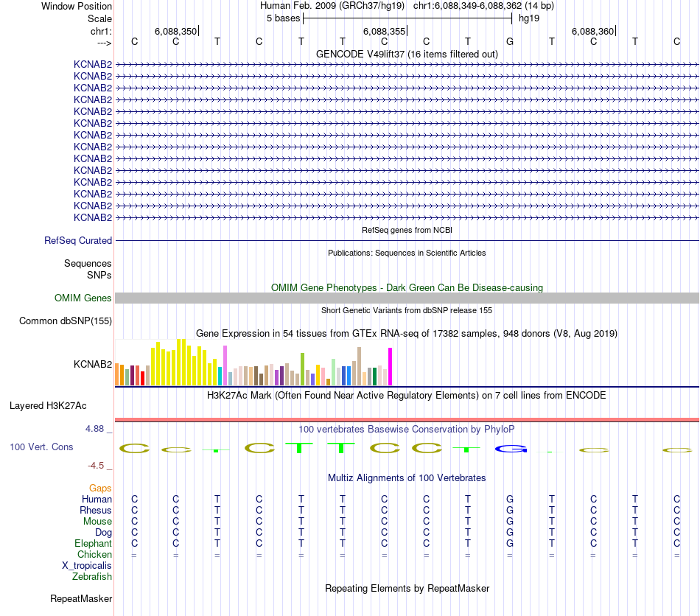
Task: Click the Zebrafish alignment row label
Action: click(92, 577)
